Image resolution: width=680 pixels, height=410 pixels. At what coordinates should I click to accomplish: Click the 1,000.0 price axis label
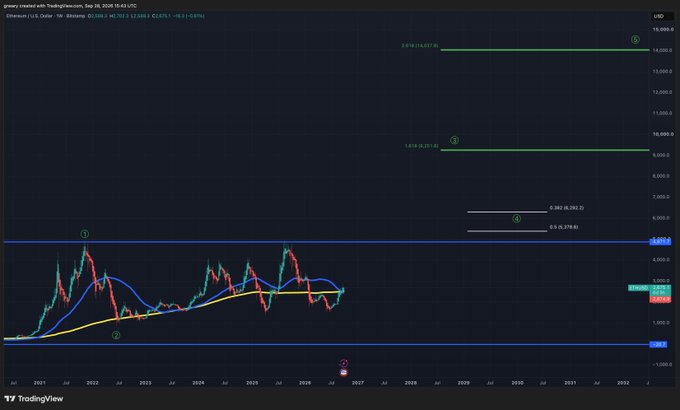[x=663, y=323]
